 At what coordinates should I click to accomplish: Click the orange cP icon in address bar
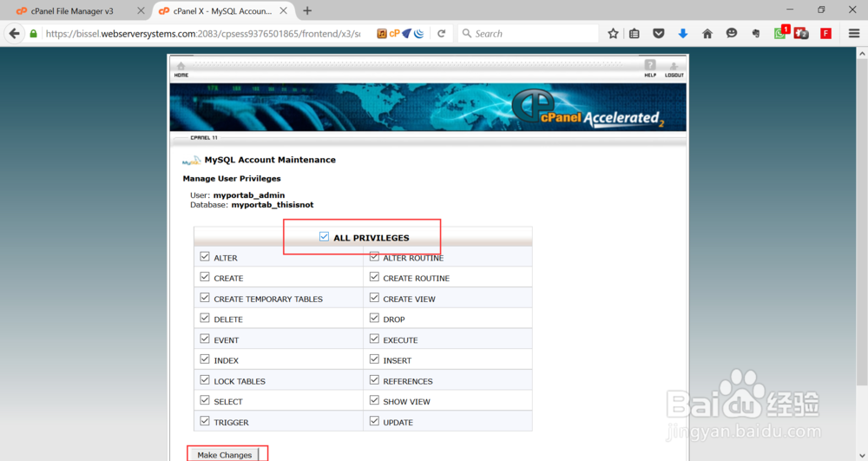coord(394,34)
